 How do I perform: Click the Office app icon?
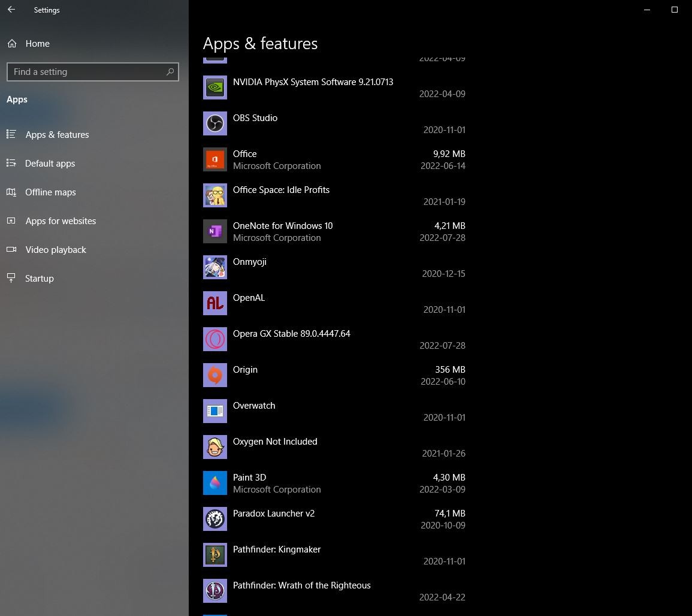pos(215,159)
